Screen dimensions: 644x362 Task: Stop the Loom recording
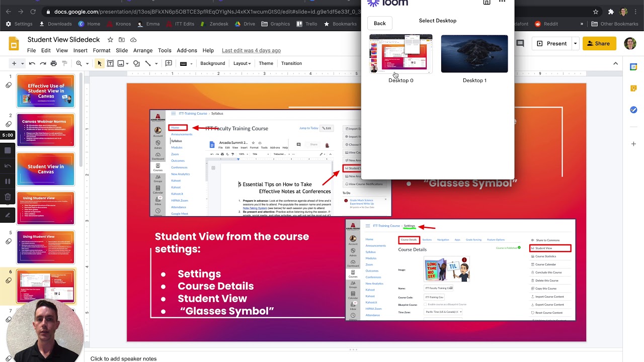(x=8, y=150)
